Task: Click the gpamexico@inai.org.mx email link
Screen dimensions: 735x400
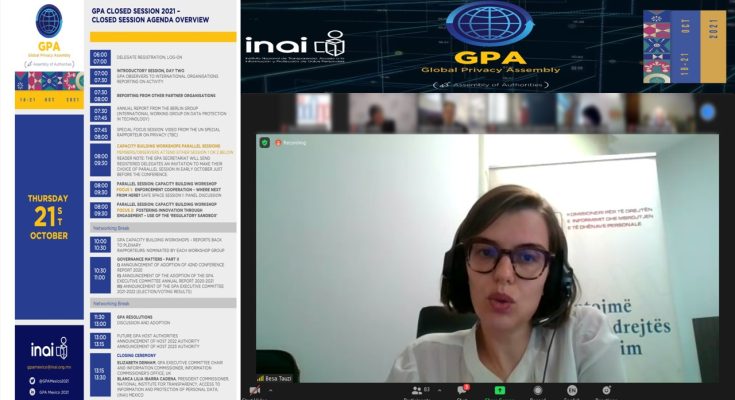Action: [49, 368]
